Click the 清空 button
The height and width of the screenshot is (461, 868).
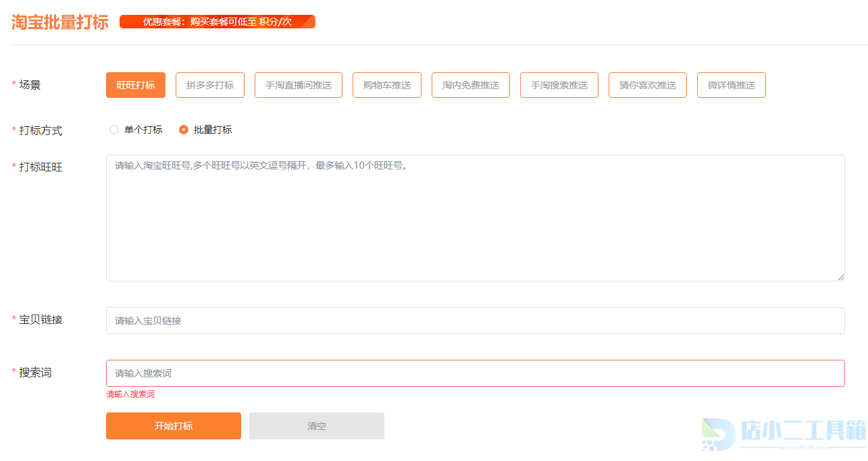[x=317, y=426]
